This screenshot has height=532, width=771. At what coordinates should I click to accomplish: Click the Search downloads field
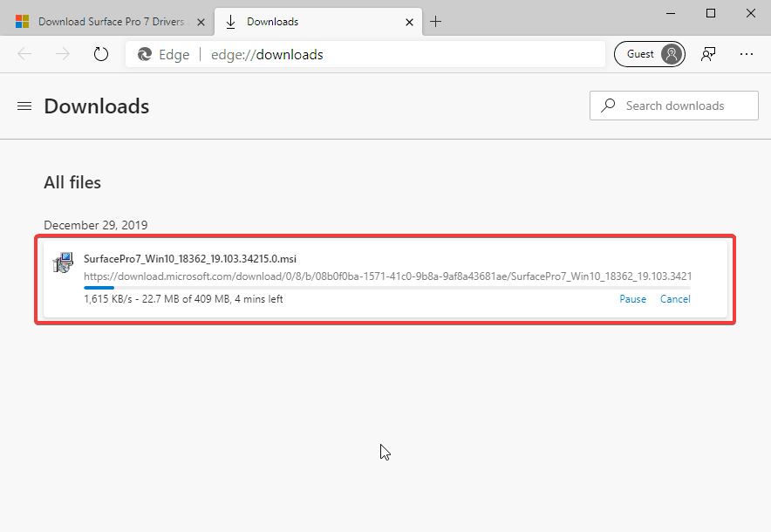674,106
